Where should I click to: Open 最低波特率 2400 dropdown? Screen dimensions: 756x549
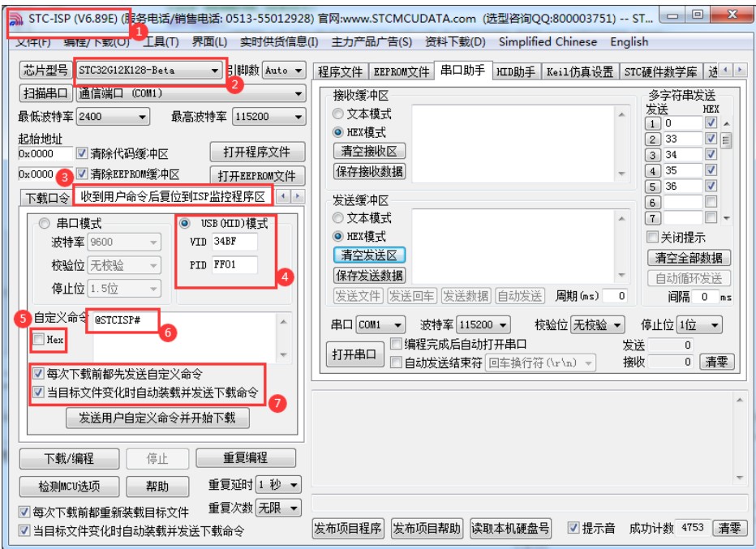pos(114,116)
